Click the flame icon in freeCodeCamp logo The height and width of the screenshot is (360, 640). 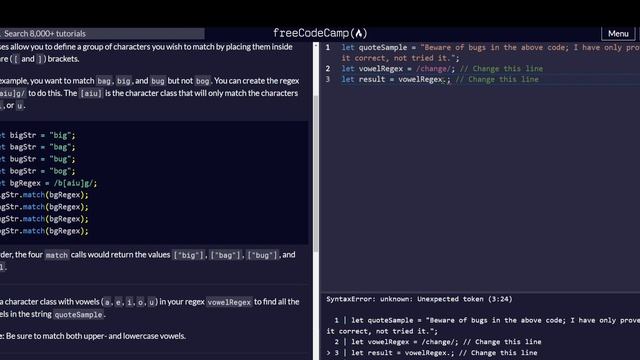(x=358, y=33)
